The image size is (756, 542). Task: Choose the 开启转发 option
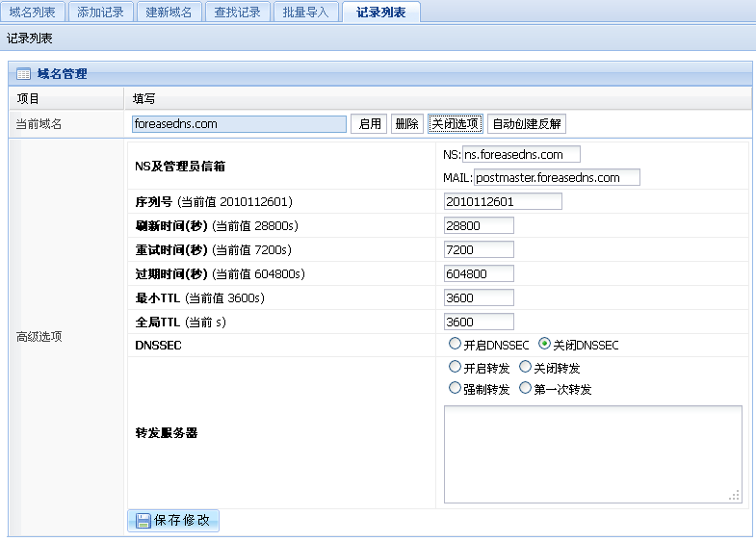point(455,367)
